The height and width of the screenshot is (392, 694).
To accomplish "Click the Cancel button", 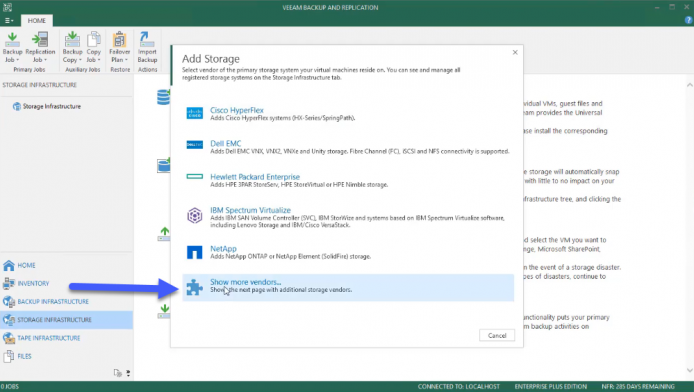I will (497, 335).
